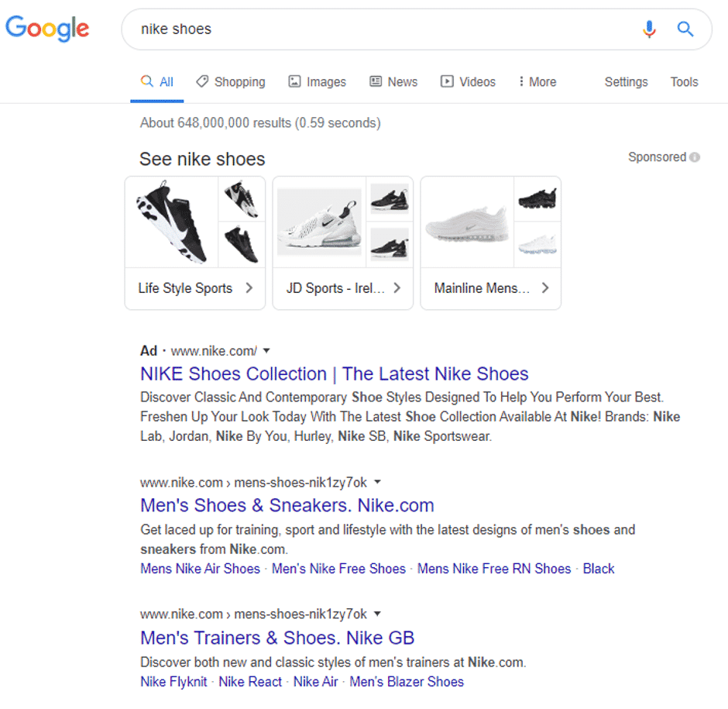
Task: Go to the Videos tab
Action: (x=468, y=82)
